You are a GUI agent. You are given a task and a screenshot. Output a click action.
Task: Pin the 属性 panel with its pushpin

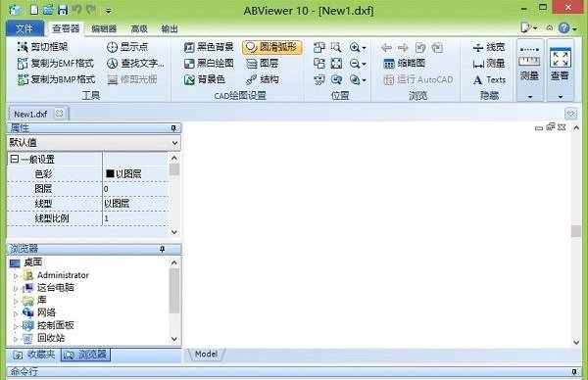[173, 128]
